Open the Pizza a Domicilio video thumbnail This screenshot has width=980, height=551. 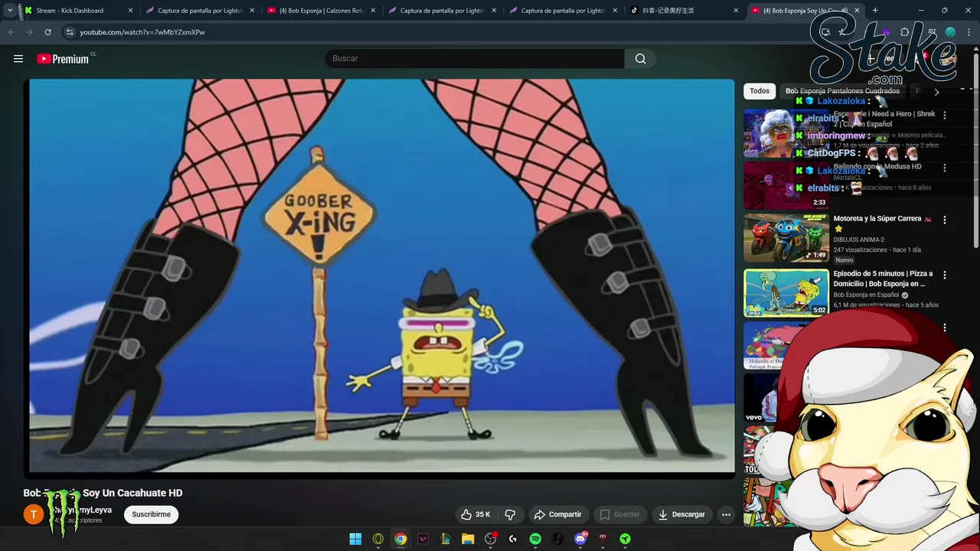[786, 293]
